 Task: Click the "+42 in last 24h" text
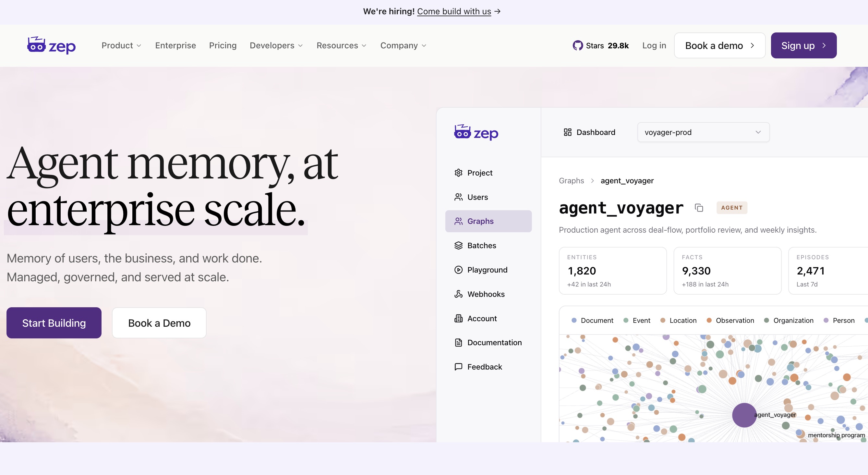tap(589, 284)
